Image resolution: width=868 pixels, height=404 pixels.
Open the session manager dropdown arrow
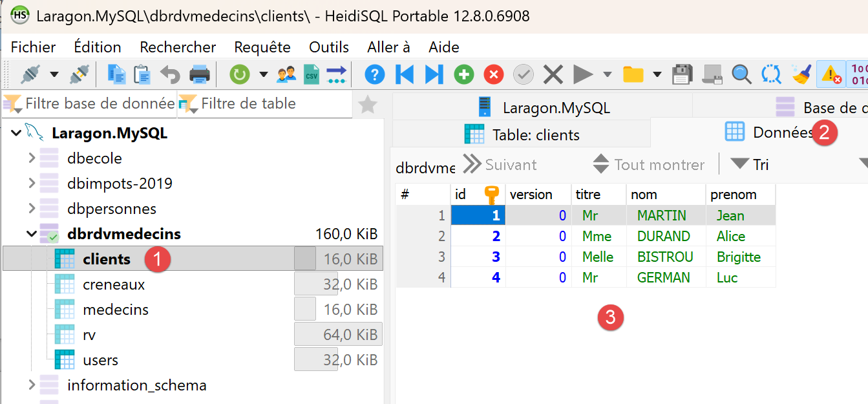coord(54,74)
